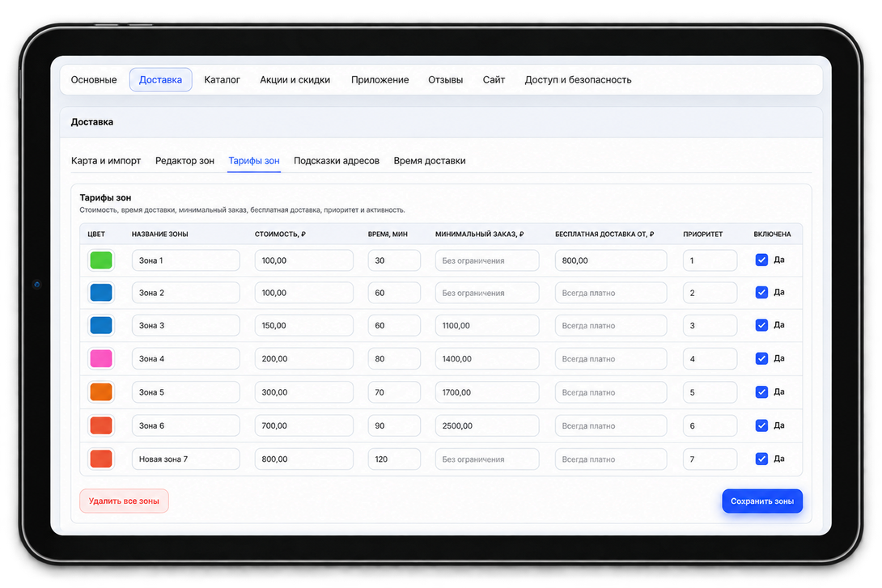882x588 pixels.
Task: Click the free delivery field showing 800,00
Action: point(611,260)
